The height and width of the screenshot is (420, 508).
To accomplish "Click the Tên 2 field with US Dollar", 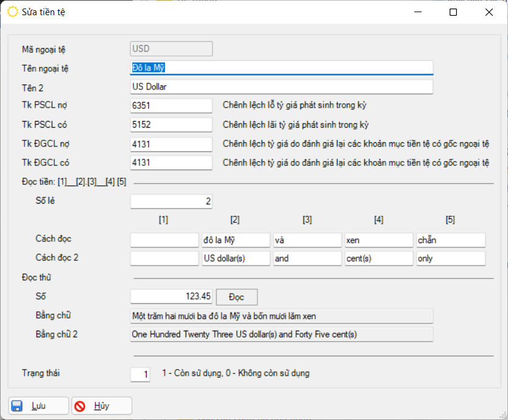I will (x=282, y=87).
